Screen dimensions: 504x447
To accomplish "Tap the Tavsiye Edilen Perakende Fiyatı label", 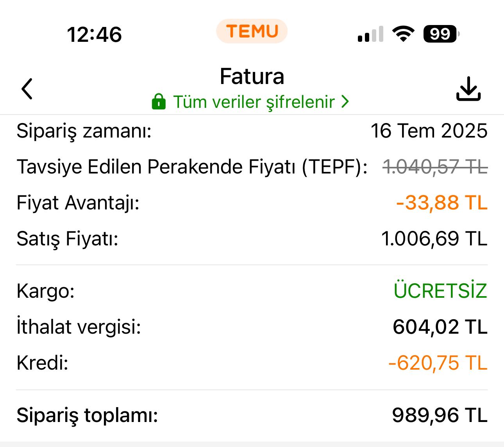I will tap(192, 167).
